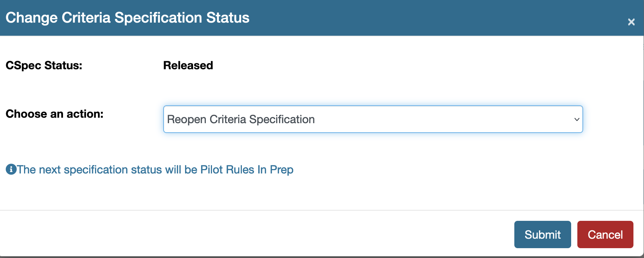Click the word Criteria in the dialog title

click(x=86, y=18)
